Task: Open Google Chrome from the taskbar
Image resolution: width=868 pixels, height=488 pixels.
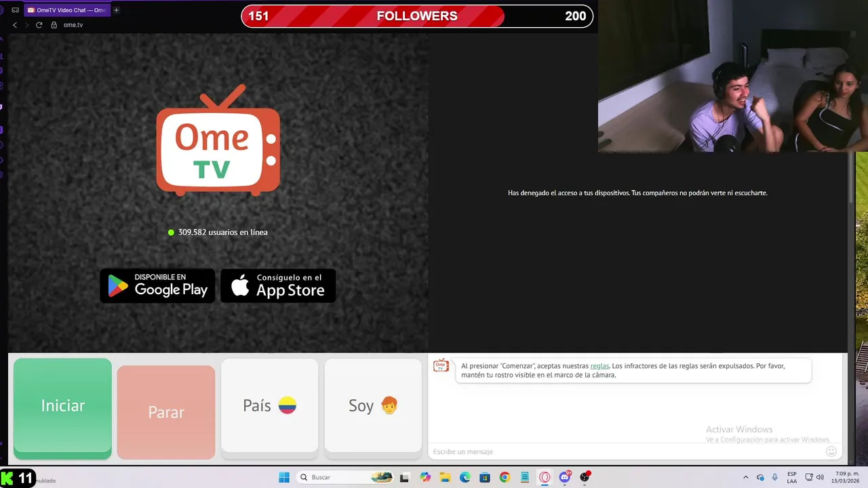Action: (x=505, y=477)
